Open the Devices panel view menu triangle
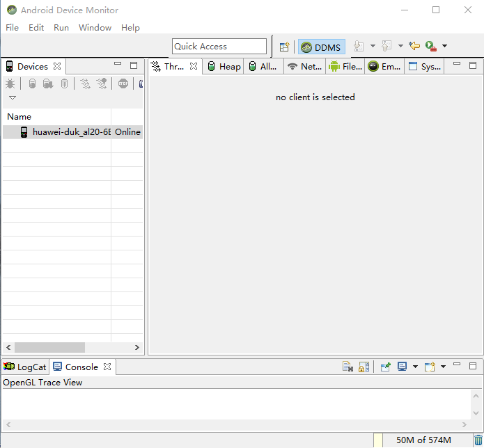The image size is (484, 448). click(13, 98)
